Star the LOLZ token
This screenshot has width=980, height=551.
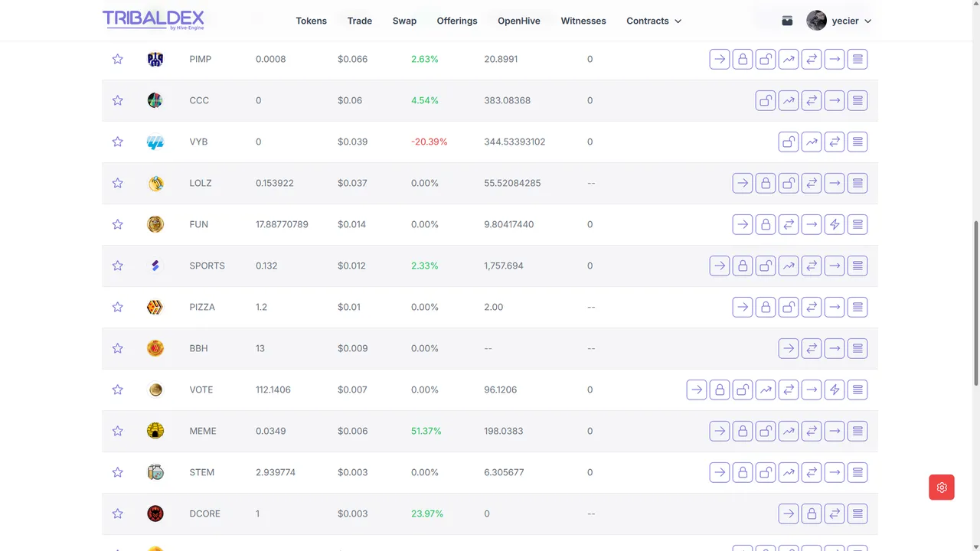(117, 183)
